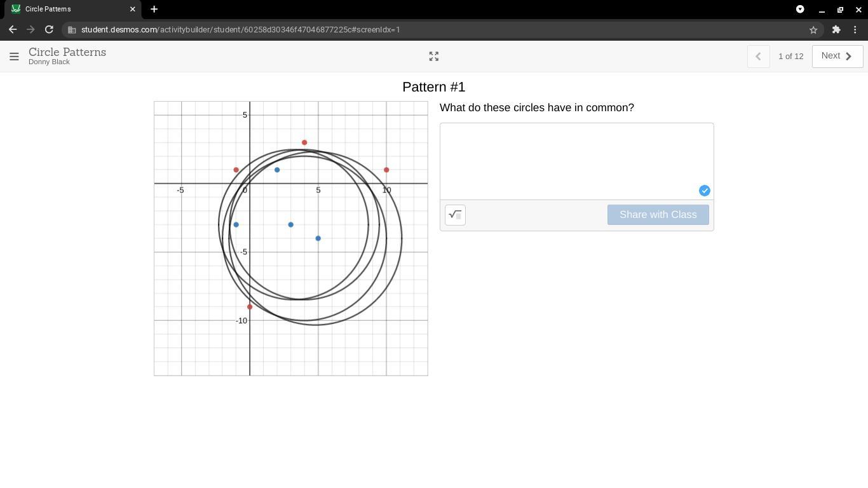This screenshot has width=868, height=488.
Task: Bookmark this page with the star icon
Action: click(813, 30)
